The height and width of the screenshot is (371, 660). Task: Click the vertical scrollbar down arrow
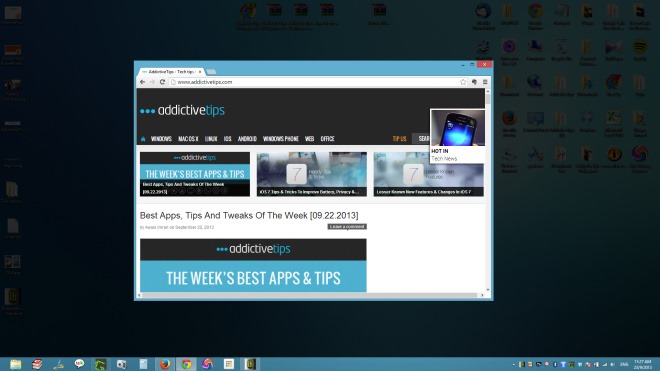(488, 289)
